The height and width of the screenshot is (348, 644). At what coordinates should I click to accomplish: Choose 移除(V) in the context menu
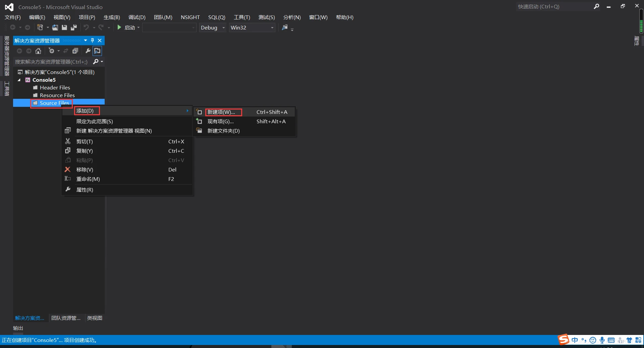pyautogui.click(x=127, y=169)
